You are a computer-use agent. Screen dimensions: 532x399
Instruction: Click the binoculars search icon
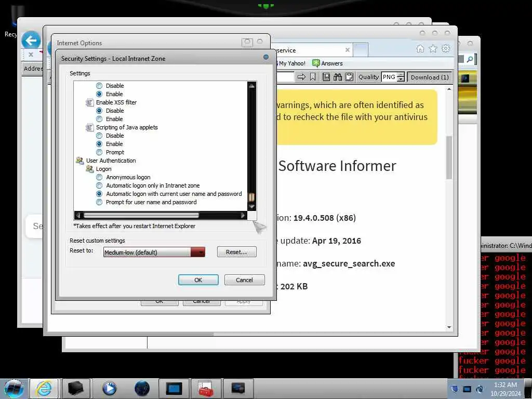[x=338, y=77]
